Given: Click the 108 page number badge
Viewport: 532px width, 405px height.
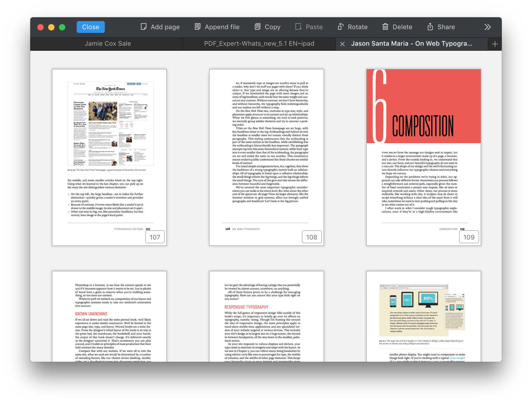Looking at the screenshot, I should (x=312, y=237).
